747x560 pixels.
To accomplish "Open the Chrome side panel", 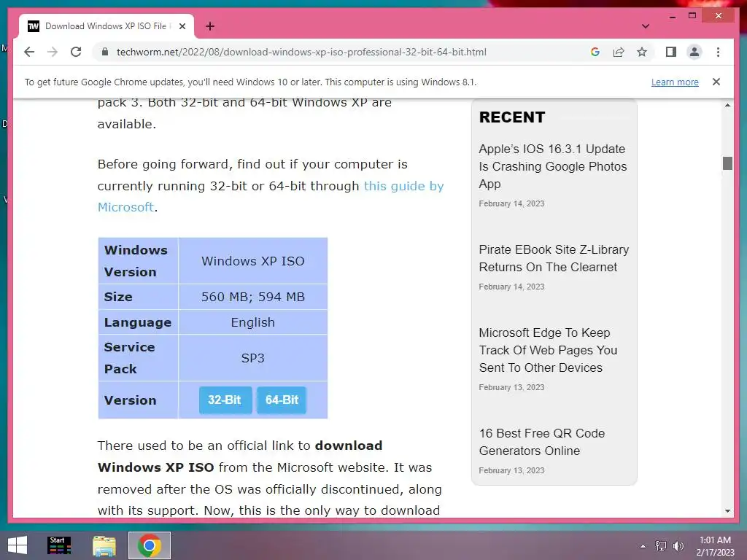I will tap(671, 52).
